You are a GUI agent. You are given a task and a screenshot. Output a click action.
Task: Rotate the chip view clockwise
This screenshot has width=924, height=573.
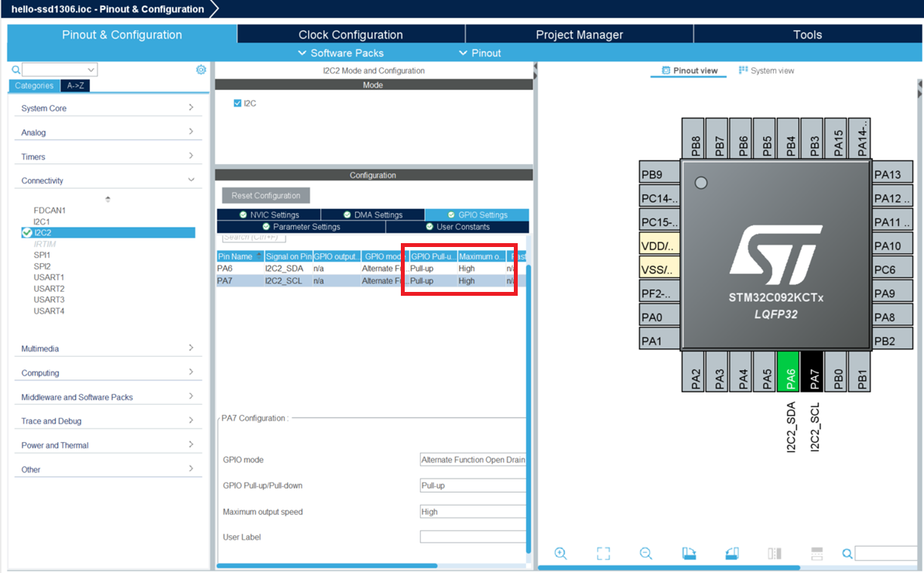point(689,553)
